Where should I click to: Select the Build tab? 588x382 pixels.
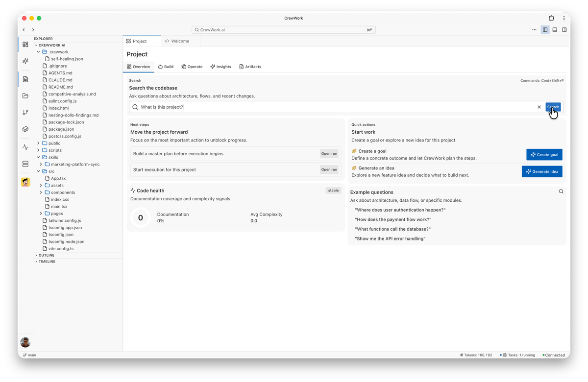pyautogui.click(x=166, y=67)
